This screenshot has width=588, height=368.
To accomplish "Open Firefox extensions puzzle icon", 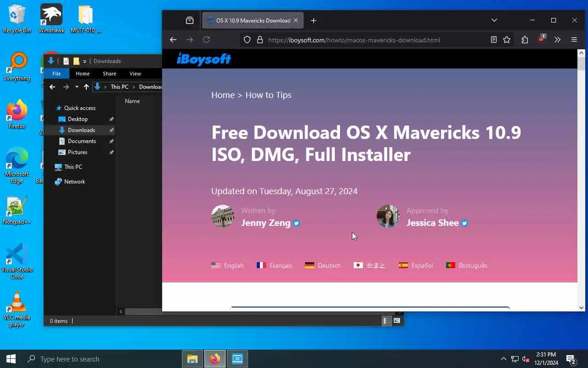I will (x=525, y=40).
